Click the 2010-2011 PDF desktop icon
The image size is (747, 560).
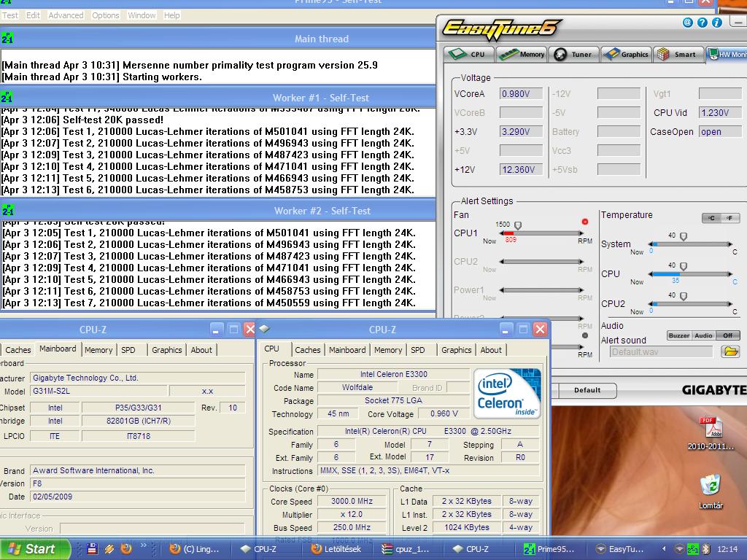pyautogui.click(x=711, y=433)
